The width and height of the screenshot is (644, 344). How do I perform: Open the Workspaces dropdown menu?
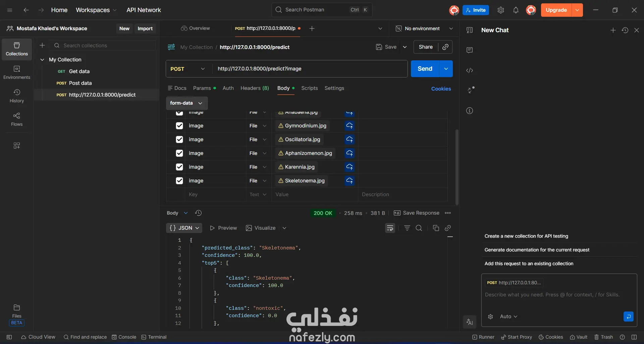click(96, 10)
